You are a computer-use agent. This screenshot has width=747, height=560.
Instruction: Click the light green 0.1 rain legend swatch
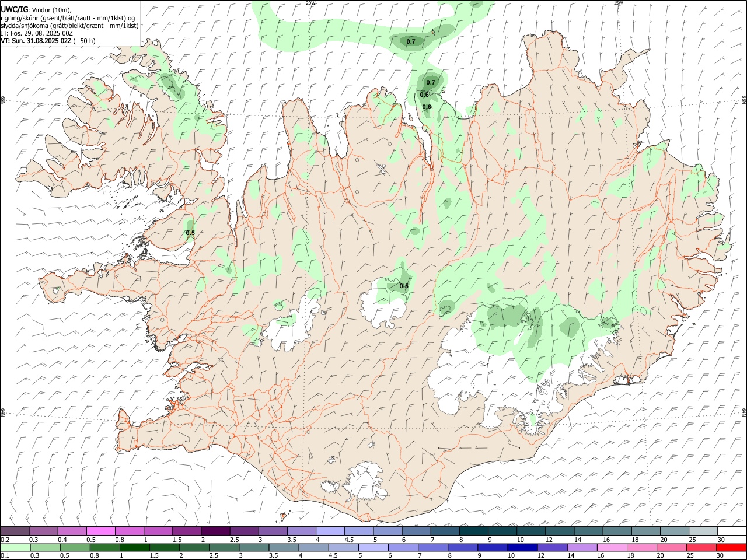pyautogui.click(x=15, y=548)
